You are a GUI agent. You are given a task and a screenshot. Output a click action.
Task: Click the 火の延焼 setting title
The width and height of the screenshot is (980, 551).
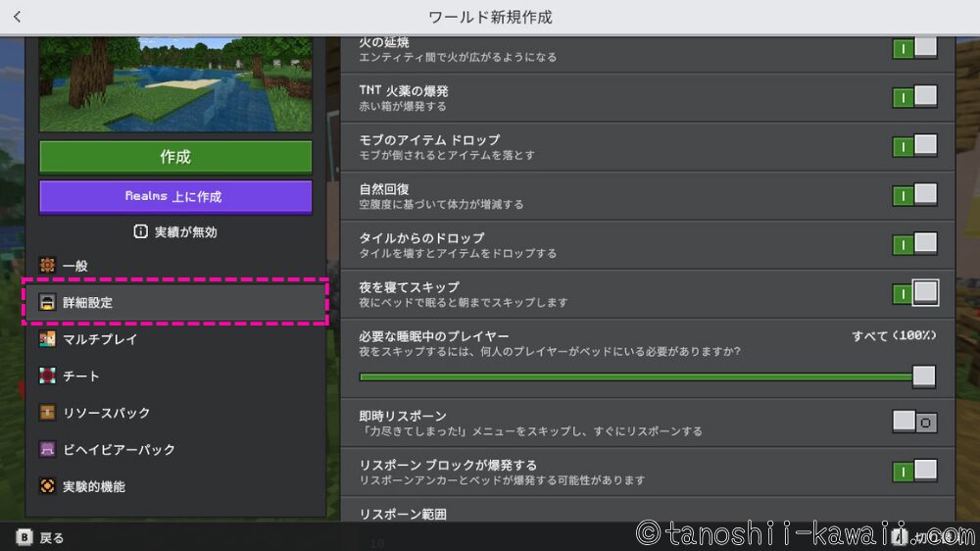tap(384, 42)
